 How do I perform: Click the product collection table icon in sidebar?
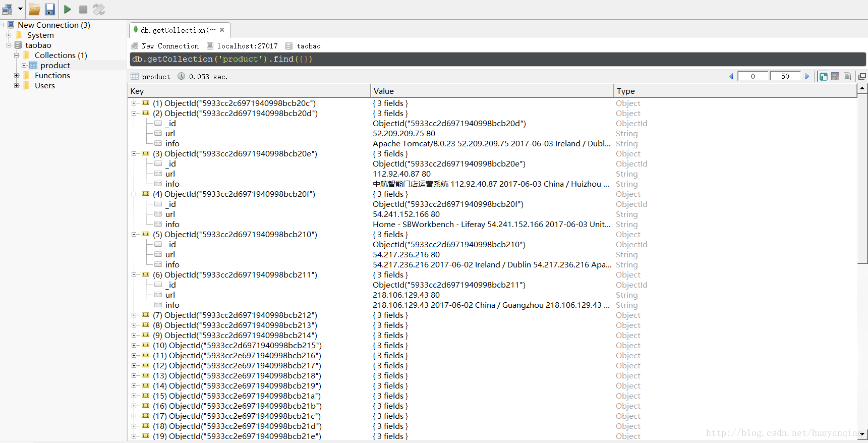click(33, 65)
